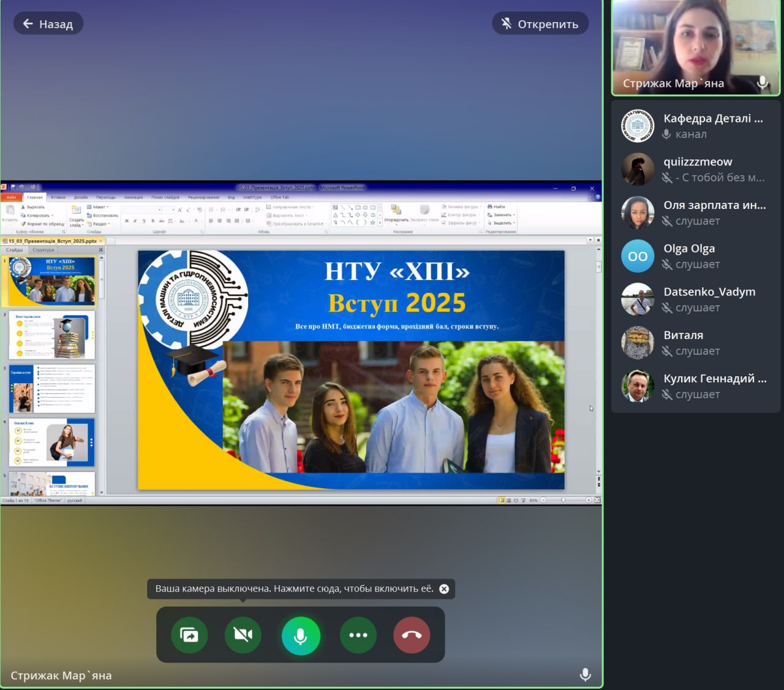Toggle underline Ч formatting
This screenshot has width=784, height=690.
pos(144,221)
